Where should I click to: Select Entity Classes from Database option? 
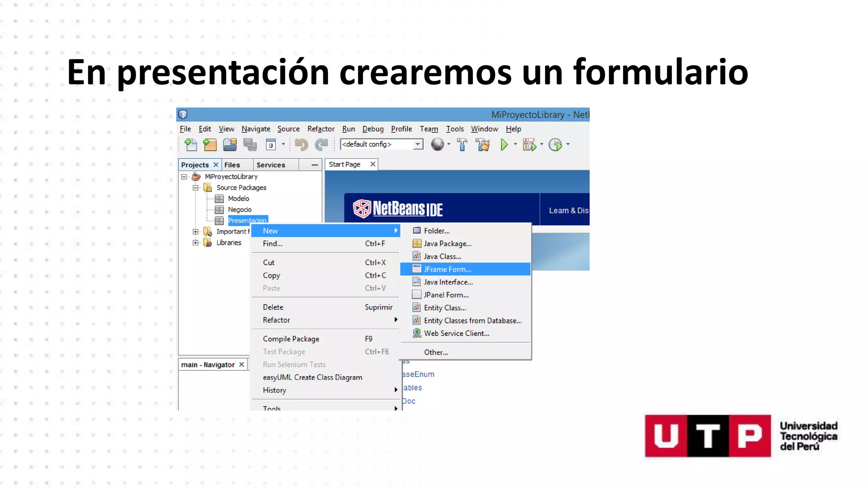(x=465, y=321)
